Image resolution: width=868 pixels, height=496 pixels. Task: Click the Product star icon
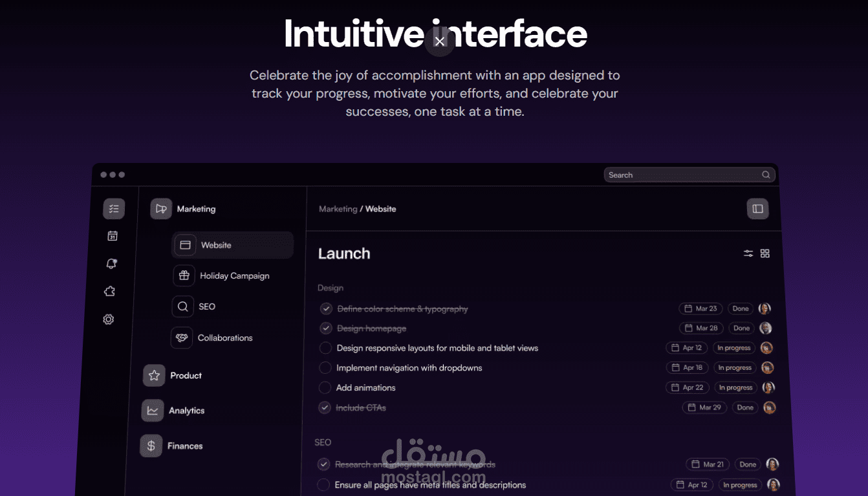(x=154, y=375)
